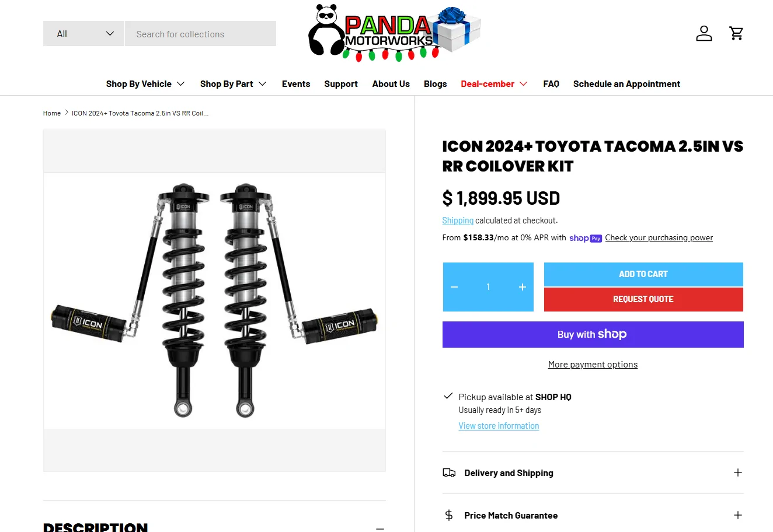Expand the Shop By Part menu
773x532 pixels.
point(233,84)
